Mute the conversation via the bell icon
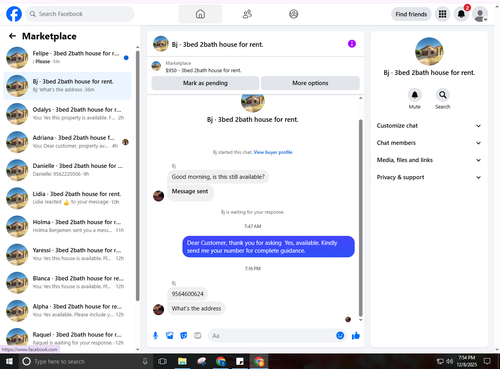500x369 pixels. tap(415, 95)
